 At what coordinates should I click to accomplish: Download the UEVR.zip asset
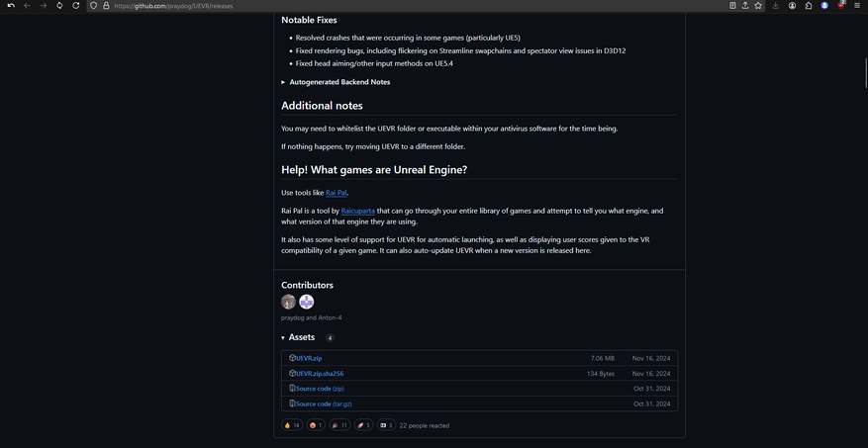pyautogui.click(x=309, y=358)
